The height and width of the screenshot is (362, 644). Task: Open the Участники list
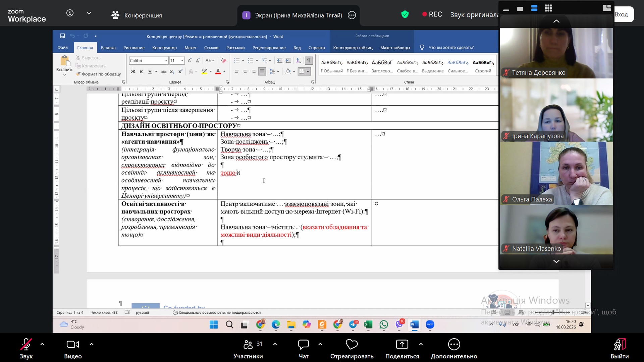[248, 345]
